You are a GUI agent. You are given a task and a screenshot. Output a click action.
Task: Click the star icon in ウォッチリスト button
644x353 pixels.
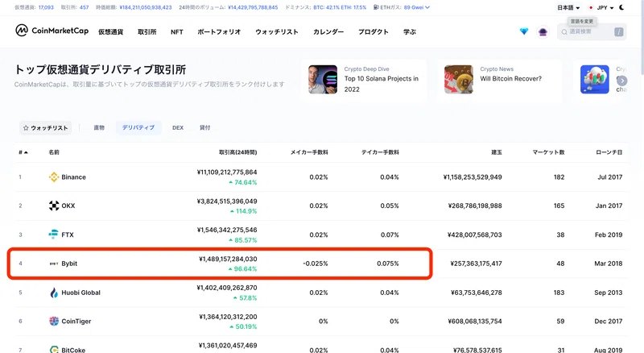[x=26, y=128]
